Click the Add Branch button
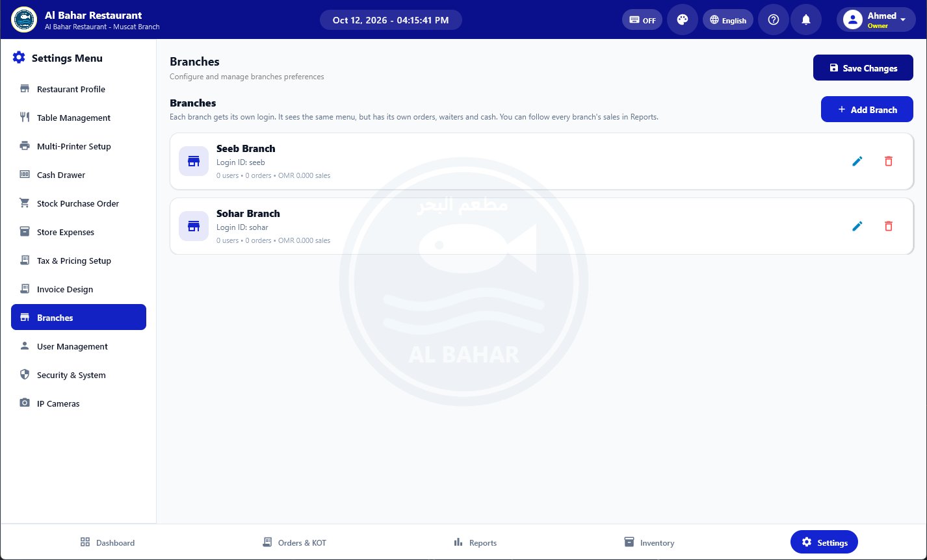The image size is (927, 560). tap(867, 109)
